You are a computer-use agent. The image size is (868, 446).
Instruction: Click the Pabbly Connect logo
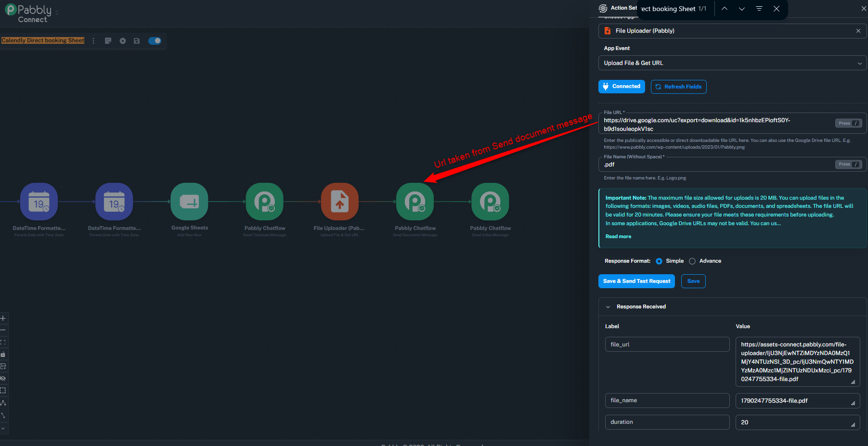[28, 13]
